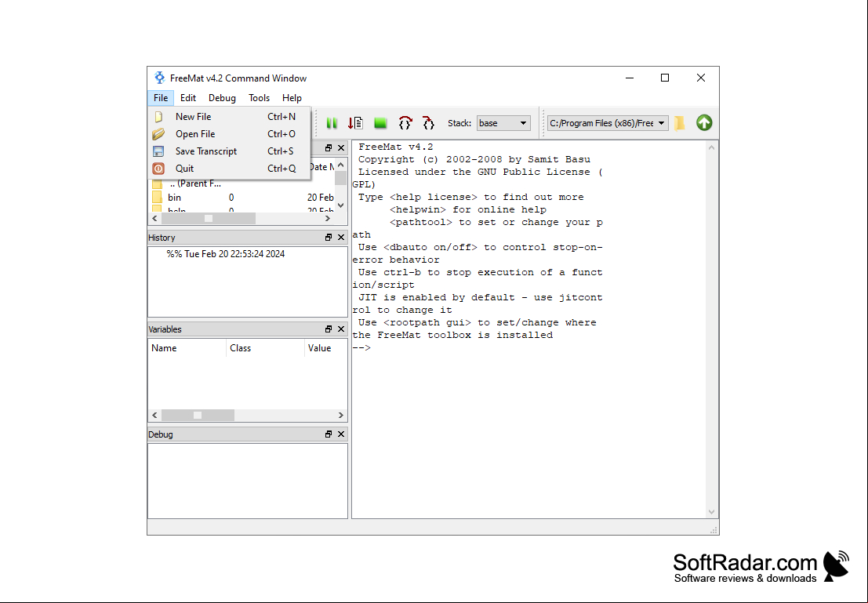Close the History panel

341,237
